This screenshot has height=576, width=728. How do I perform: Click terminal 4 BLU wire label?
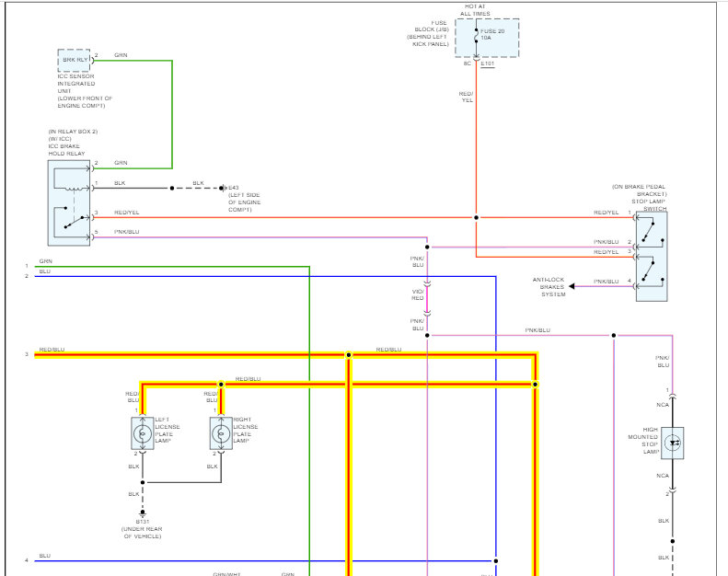(44, 556)
